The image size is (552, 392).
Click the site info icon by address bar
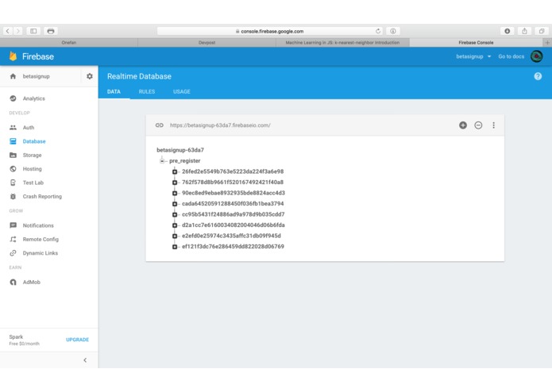[x=393, y=31]
